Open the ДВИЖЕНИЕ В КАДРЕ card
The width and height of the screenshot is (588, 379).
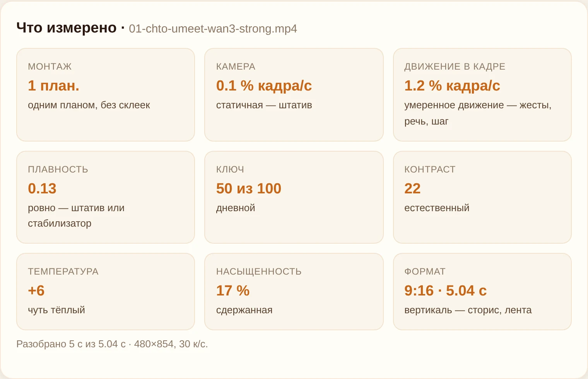tap(482, 95)
